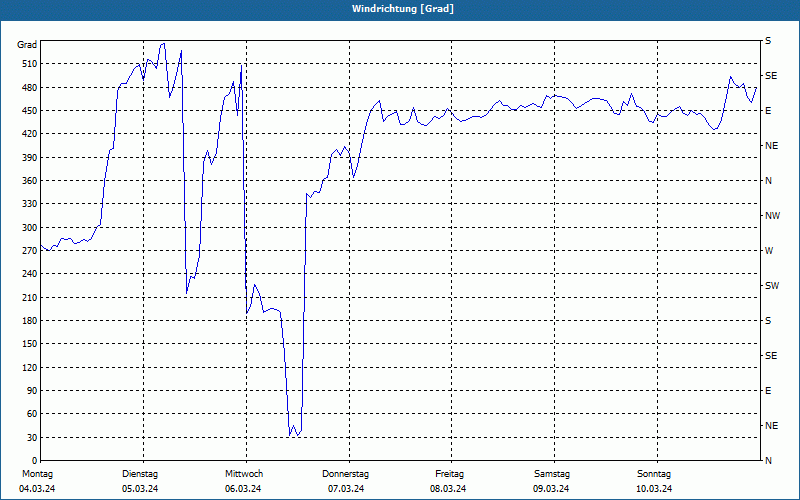Click the 0 y-axis origin value
The image size is (800, 500).
35,460
